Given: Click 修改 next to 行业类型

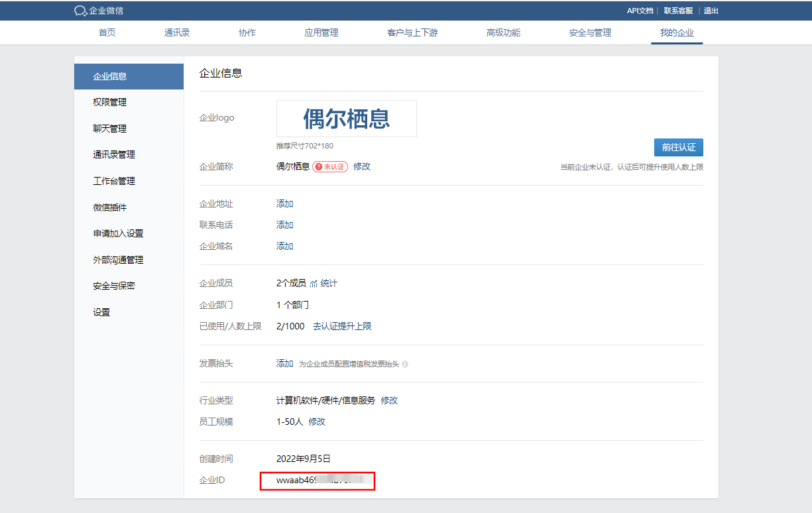Looking at the screenshot, I should coord(389,400).
